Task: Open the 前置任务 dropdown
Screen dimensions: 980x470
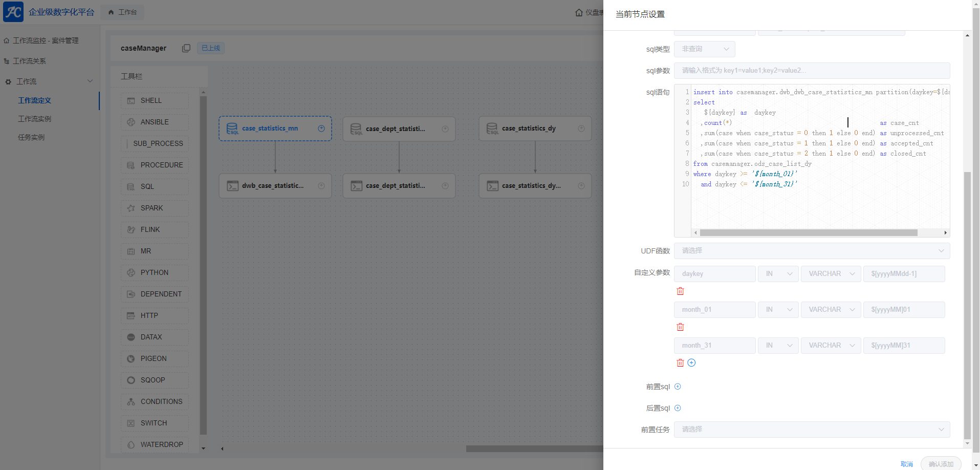Action: click(811, 430)
